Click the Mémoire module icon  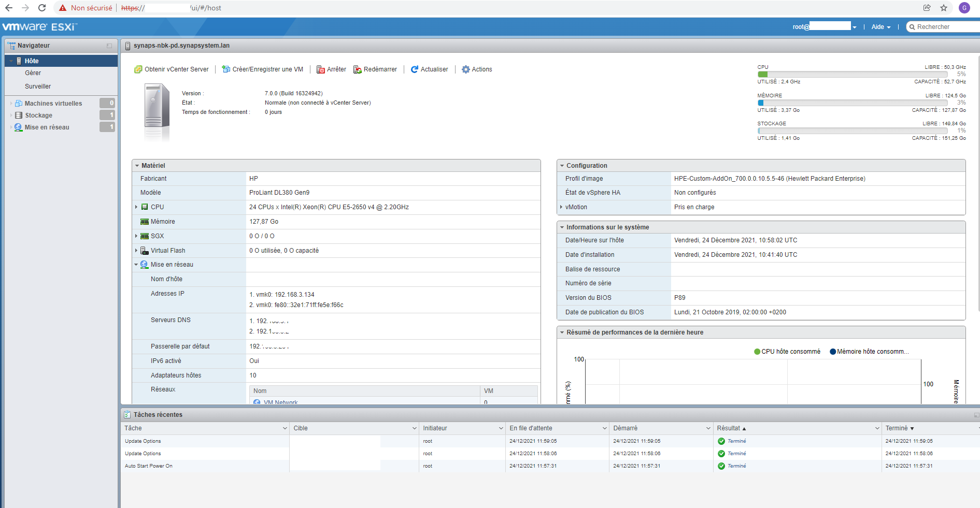point(145,222)
